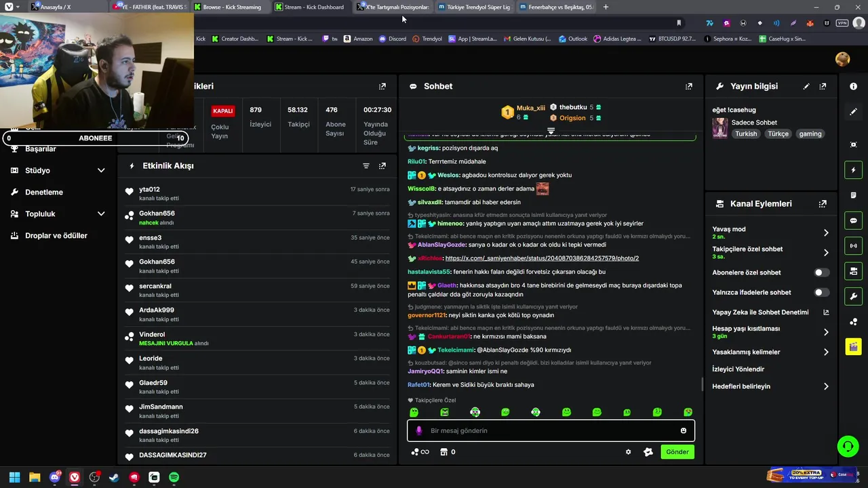Click the chat bubble icon in right sidebar
The height and width of the screenshot is (488, 868).
(853, 220)
